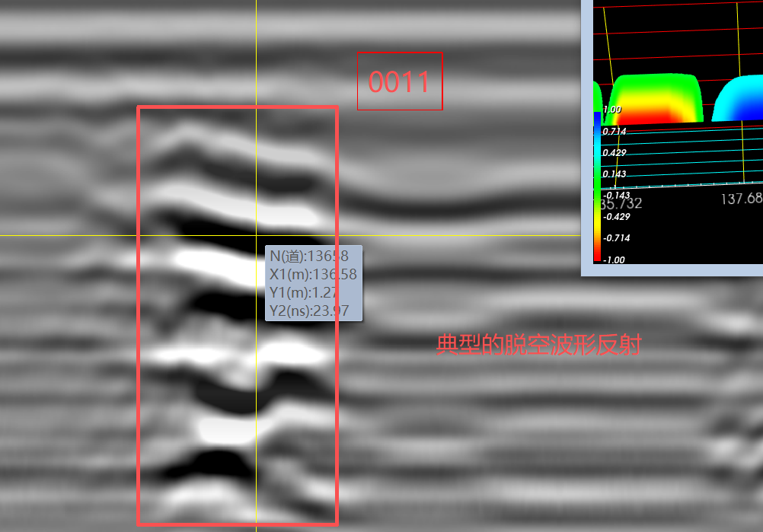Click the Y2(ns):23.97 readout in tooltip
Image resolution: width=763 pixels, height=532 pixels.
tap(312, 310)
